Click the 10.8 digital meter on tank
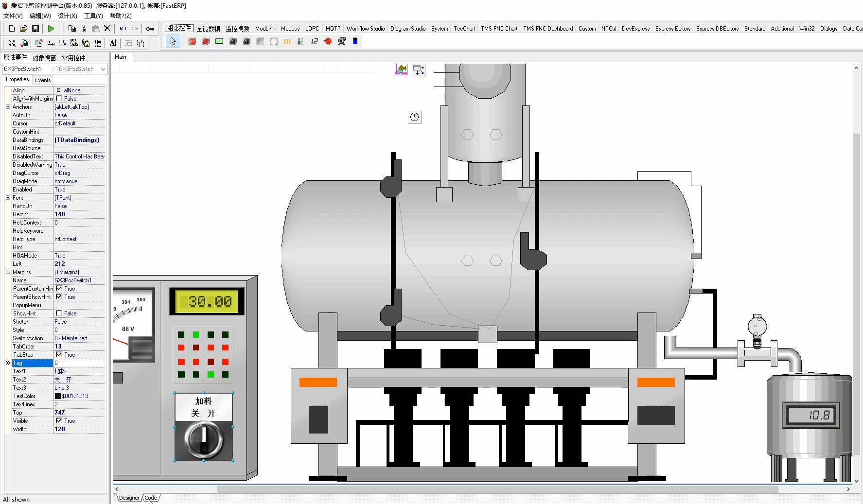 click(x=810, y=415)
